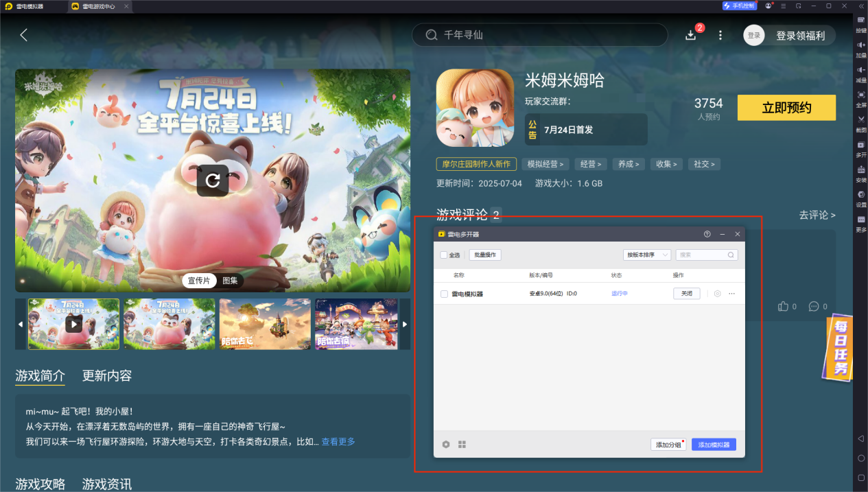The width and height of the screenshot is (868, 492).
Task: Click the 养成 category tag
Action: tap(628, 164)
